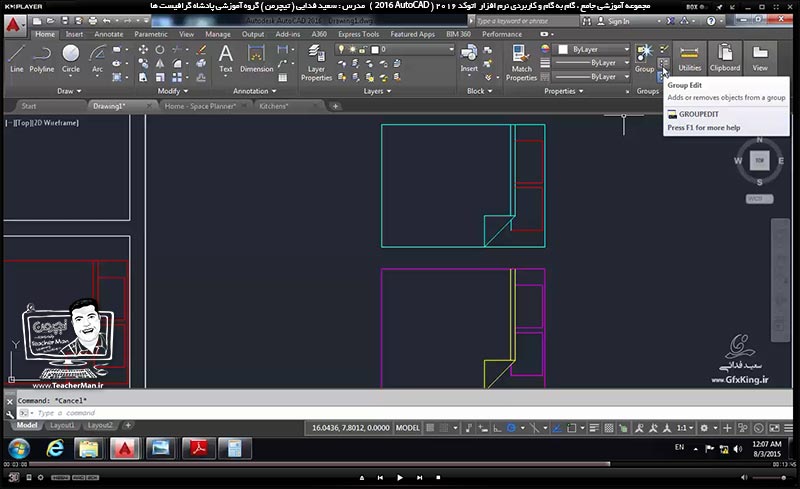Click the Rotate tool icon
Viewport: 800px width, 489px height.
[160, 50]
